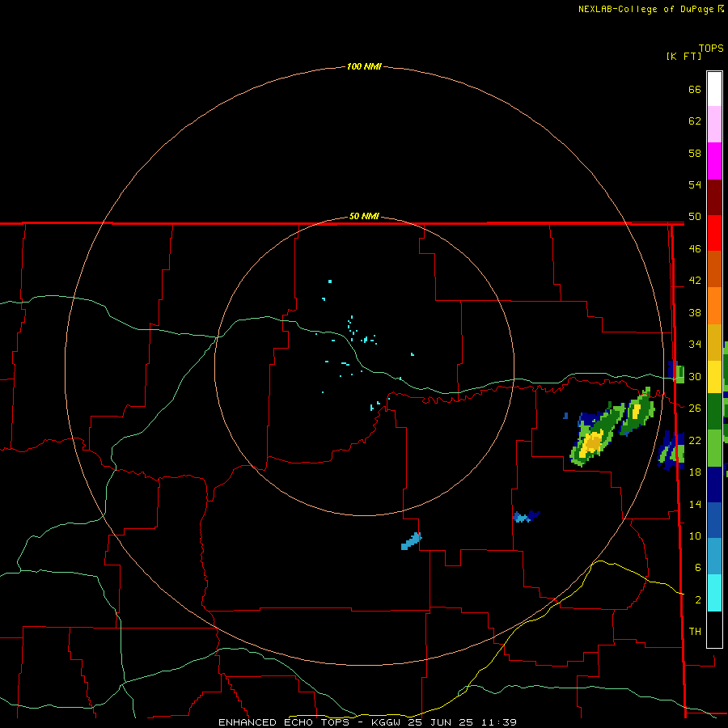
Task: Click the [K FT] units label
Action: pyautogui.click(x=684, y=56)
